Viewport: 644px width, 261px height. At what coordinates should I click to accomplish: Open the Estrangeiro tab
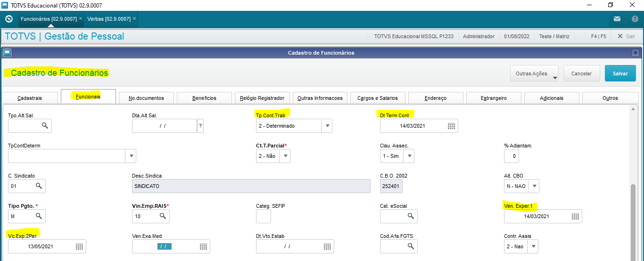494,98
